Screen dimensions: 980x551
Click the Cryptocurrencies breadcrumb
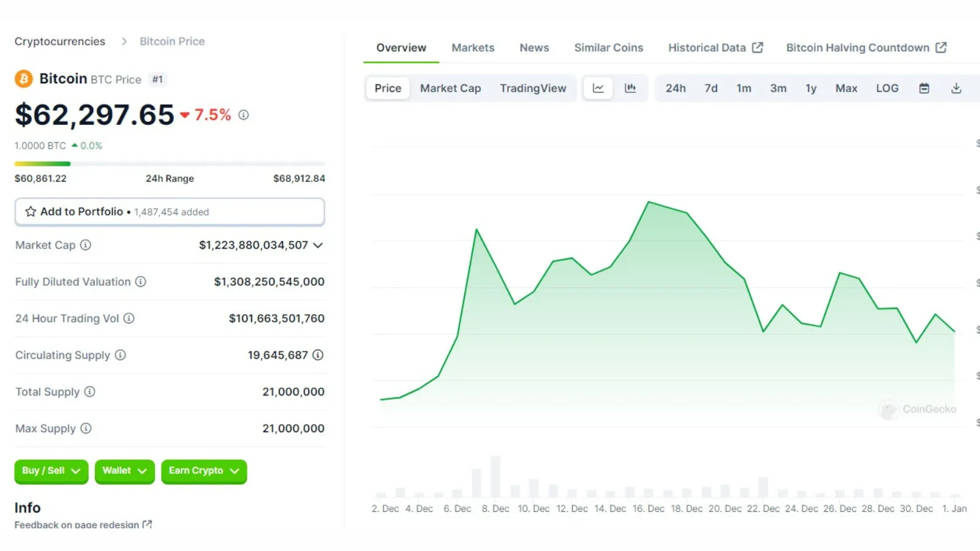60,42
